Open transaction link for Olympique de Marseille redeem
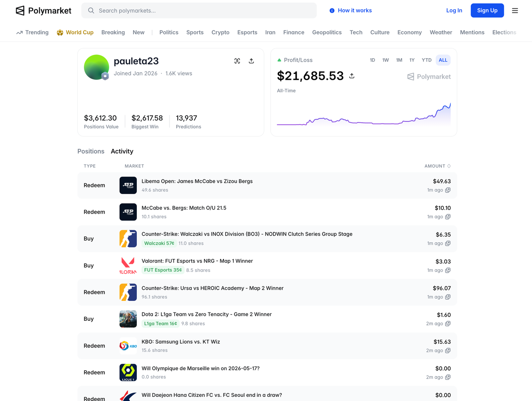The image size is (532, 401). pyautogui.click(x=448, y=377)
